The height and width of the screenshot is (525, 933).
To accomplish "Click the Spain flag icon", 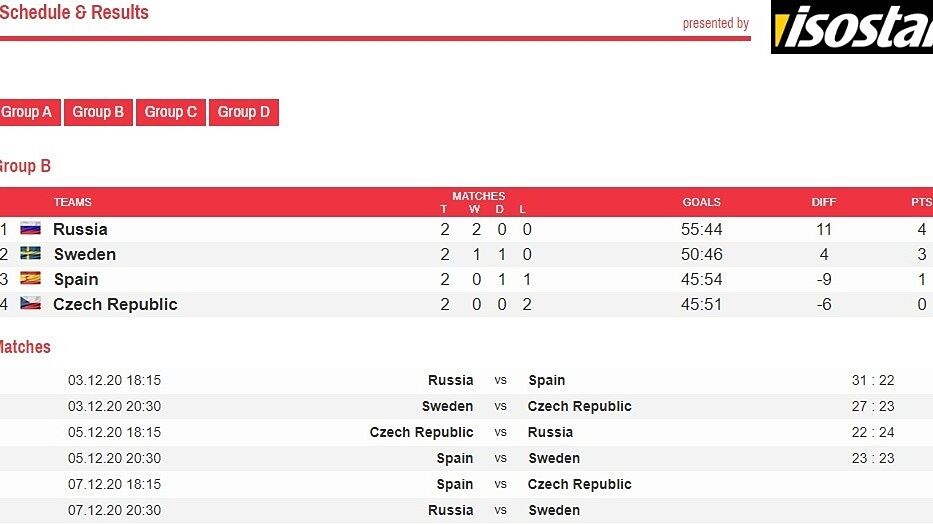I will pos(30,279).
